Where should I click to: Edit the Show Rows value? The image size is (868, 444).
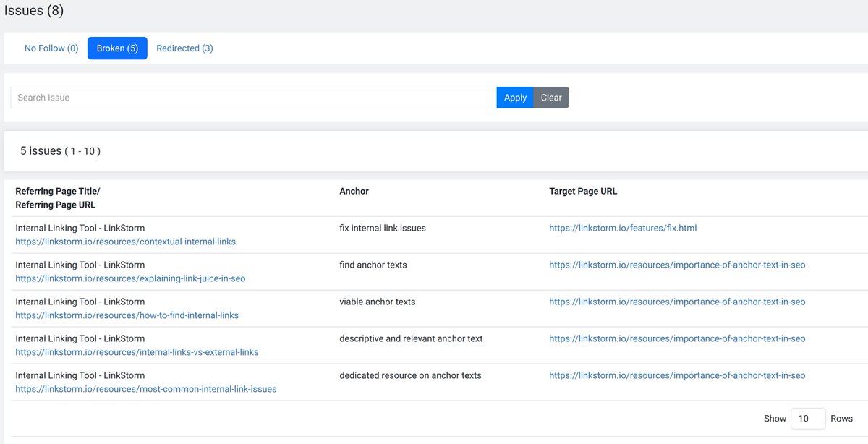pos(808,418)
